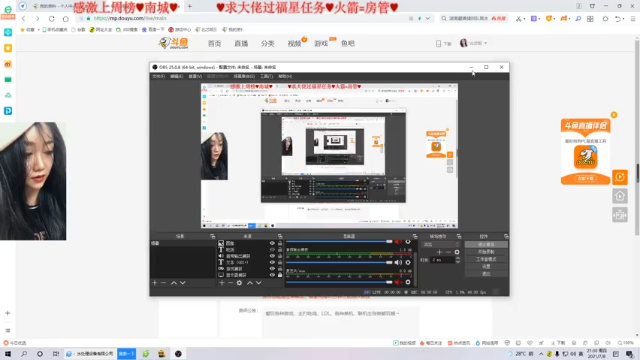Toggle visibility eye of 文本 (GDI+) source
The image size is (640, 360).
pos(272,262)
